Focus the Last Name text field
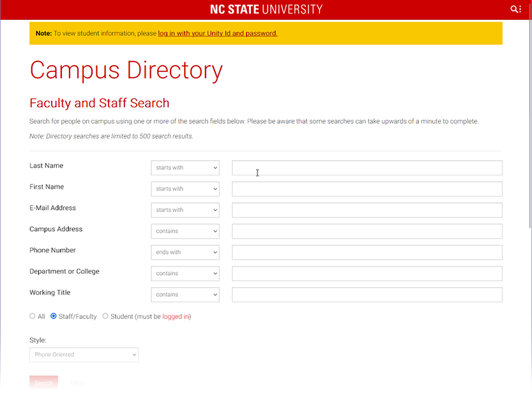Screen dimensions: 532x393 [367, 168]
